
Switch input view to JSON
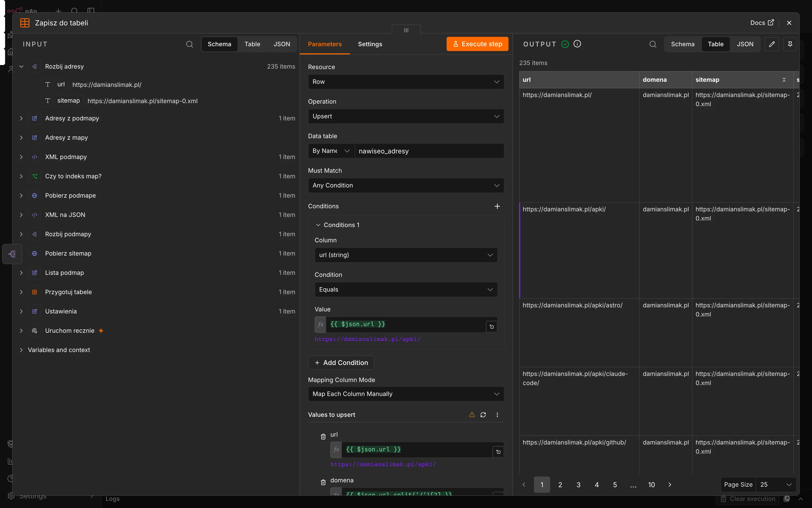click(x=281, y=44)
